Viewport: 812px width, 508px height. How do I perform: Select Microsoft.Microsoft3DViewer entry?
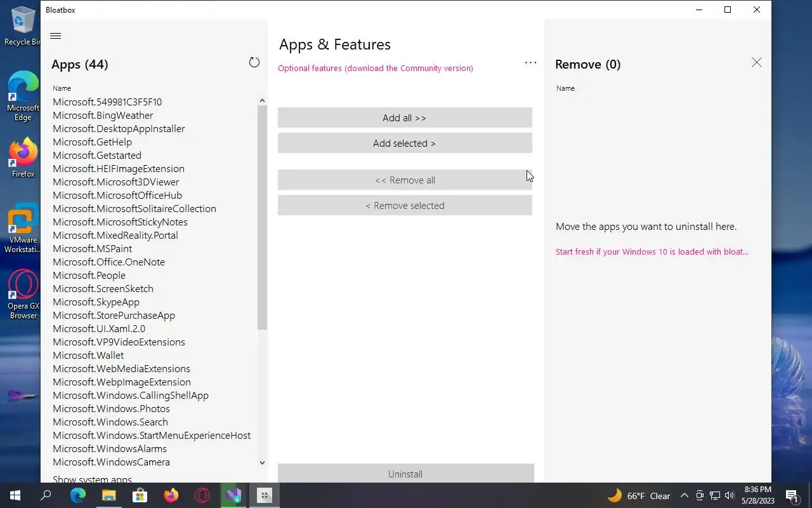[x=116, y=182]
